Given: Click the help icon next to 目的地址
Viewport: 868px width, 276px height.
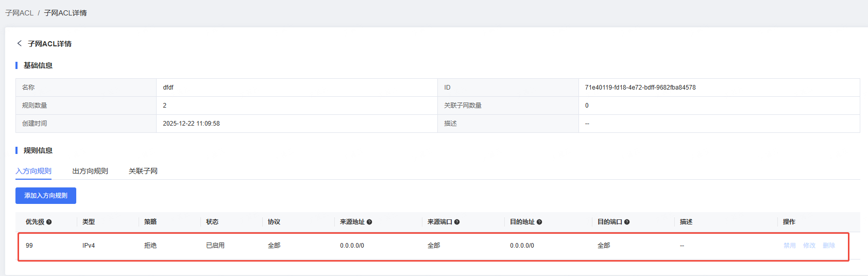Looking at the screenshot, I should click(x=539, y=222).
